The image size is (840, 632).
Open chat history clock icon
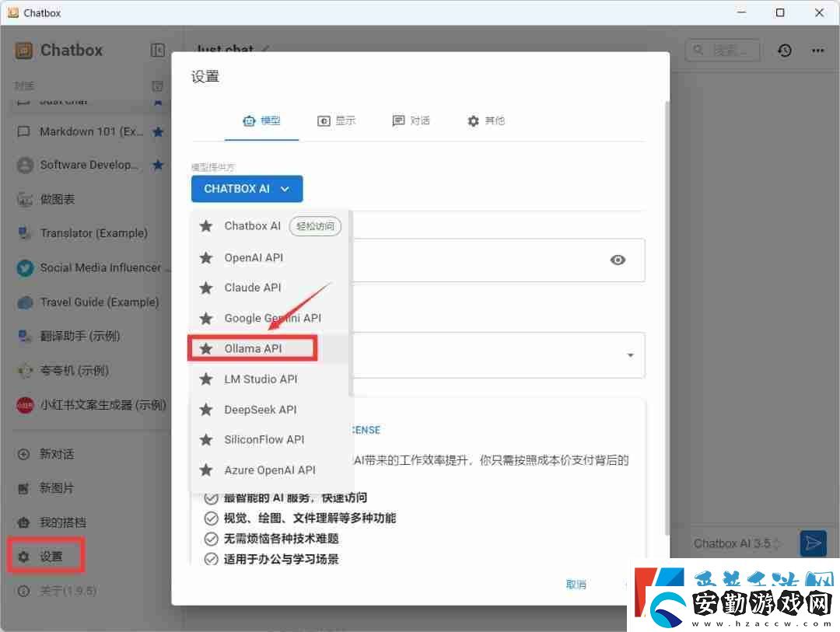[784, 51]
